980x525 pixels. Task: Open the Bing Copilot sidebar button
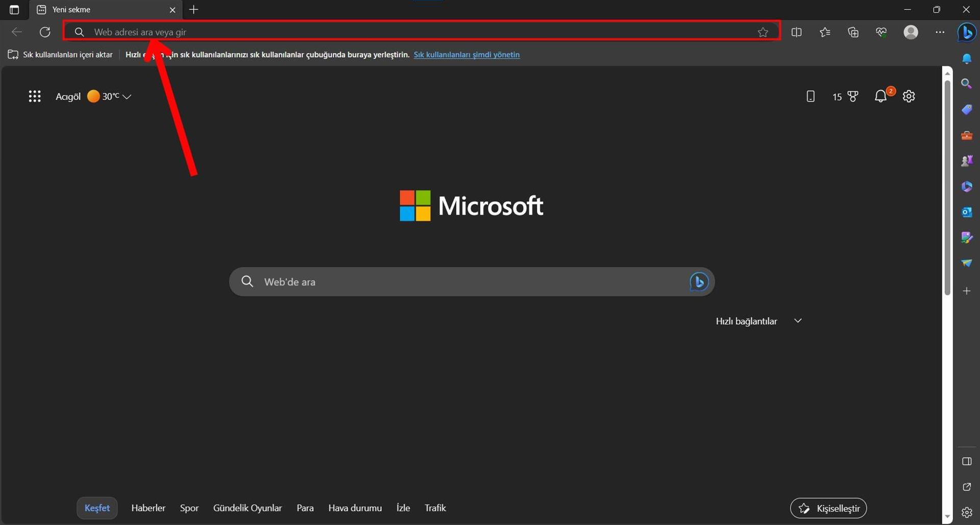(967, 32)
